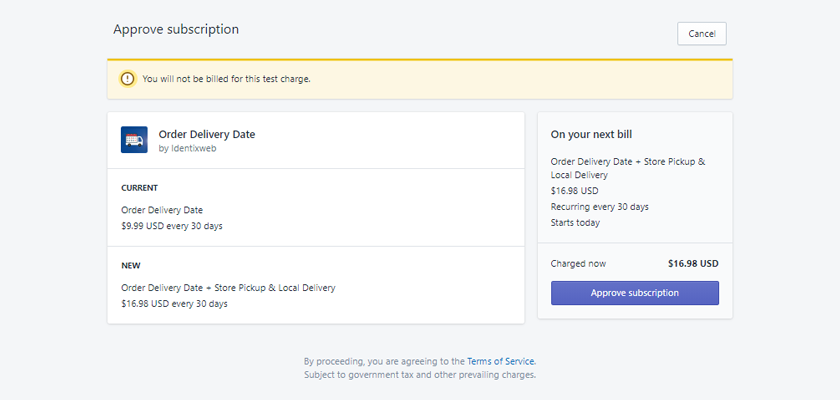Click the 'On your next bill' heading
Screen dimensions: 840x400
click(x=591, y=134)
